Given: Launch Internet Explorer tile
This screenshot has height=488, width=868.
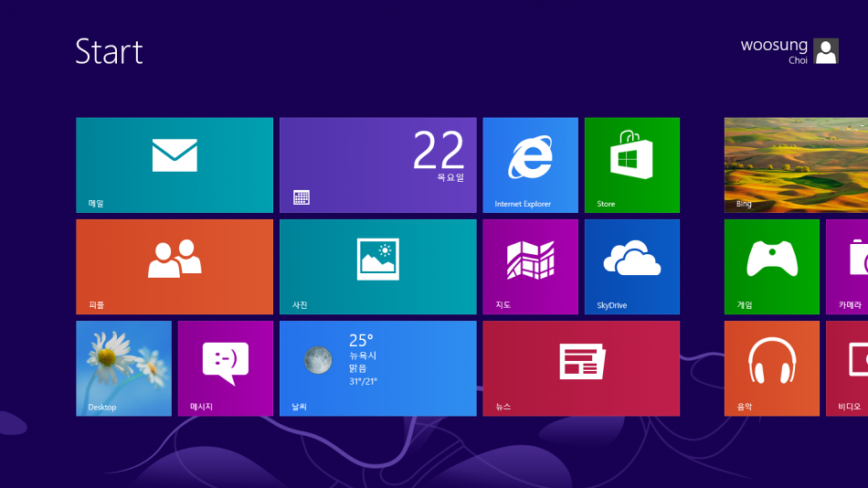Looking at the screenshot, I should 530,165.
